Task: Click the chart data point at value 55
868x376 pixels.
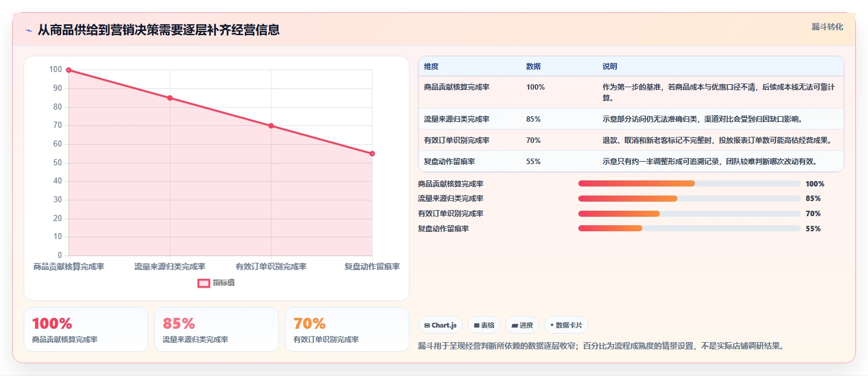Action: click(x=372, y=154)
